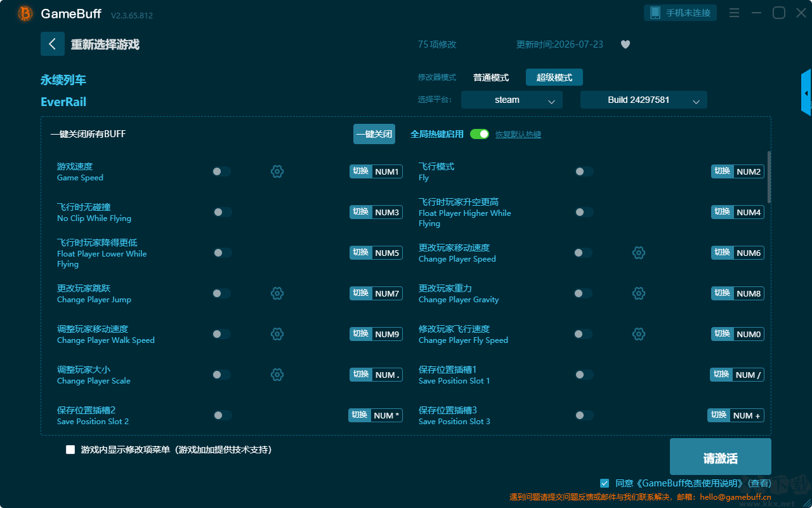Click the NUM0 hotkey button
Image resolution: width=812 pixels, height=508 pixels.
point(738,334)
